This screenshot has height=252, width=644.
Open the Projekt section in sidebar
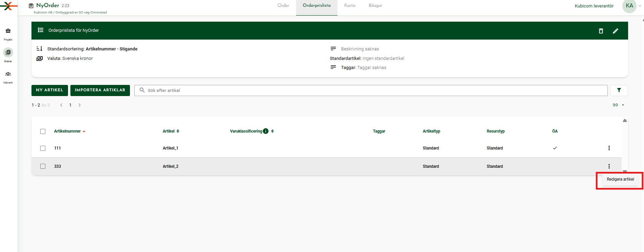pyautogui.click(x=8, y=34)
